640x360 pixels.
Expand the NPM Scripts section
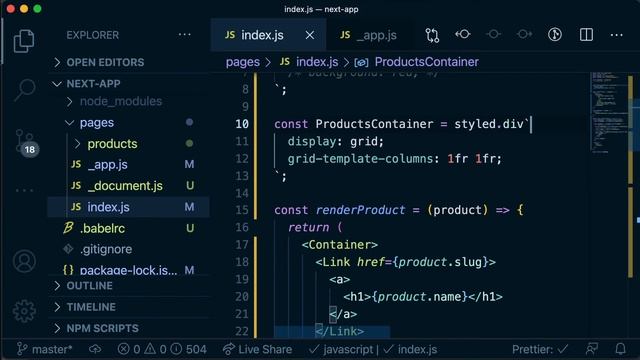[x=129, y=328]
